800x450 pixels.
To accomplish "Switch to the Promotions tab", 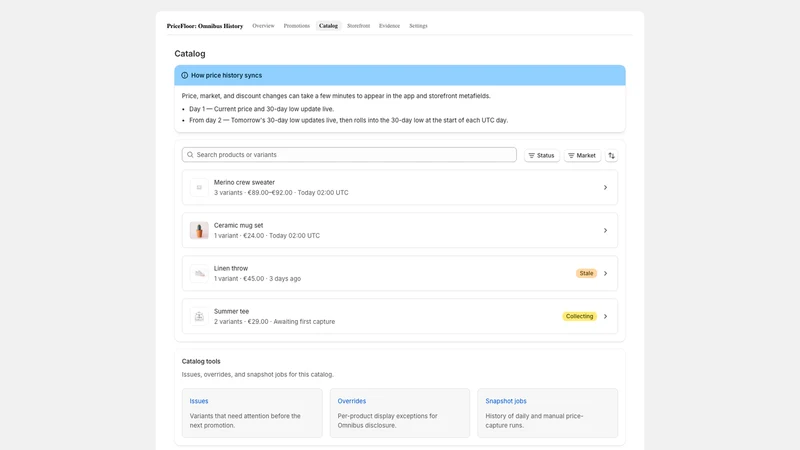I will [x=296, y=26].
